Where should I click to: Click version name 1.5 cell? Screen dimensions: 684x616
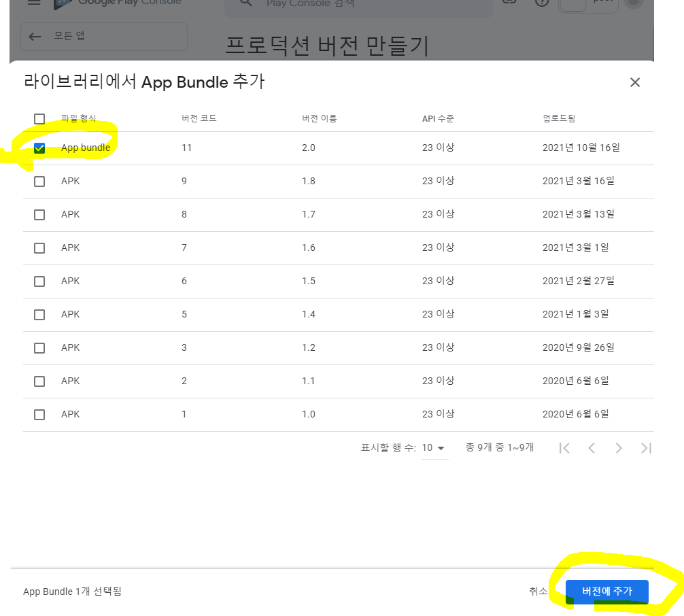(309, 281)
